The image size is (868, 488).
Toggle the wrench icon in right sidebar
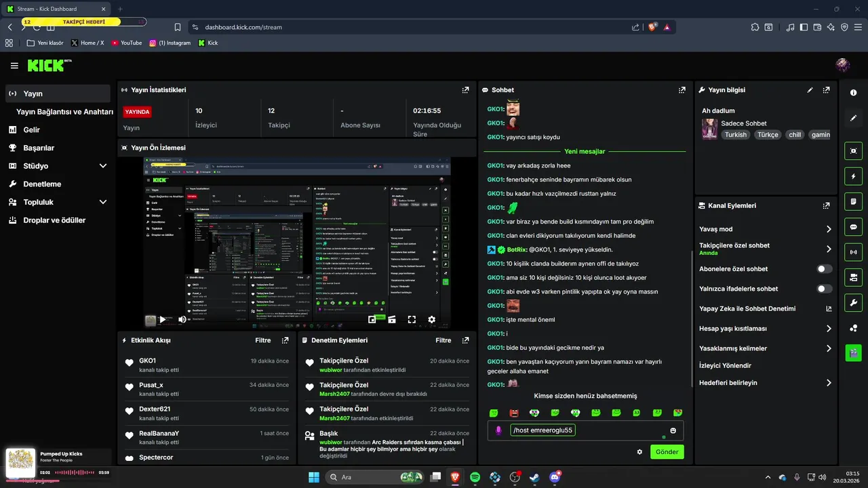coord(853,302)
